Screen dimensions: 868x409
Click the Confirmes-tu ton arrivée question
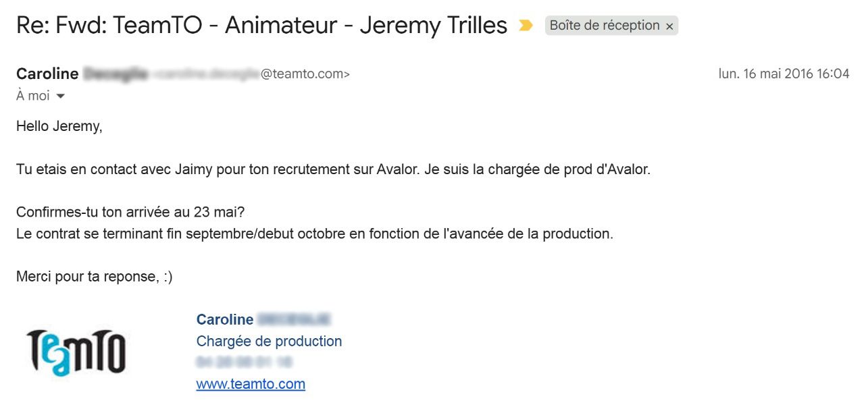pyautogui.click(x=130, y=212)
